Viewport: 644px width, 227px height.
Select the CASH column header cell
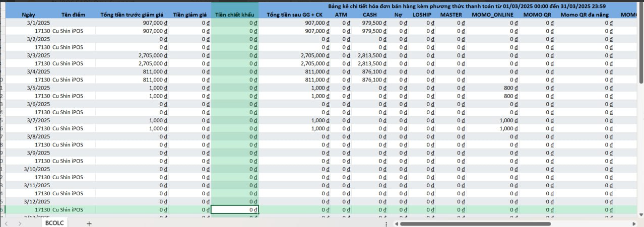[x=370, y=15]
